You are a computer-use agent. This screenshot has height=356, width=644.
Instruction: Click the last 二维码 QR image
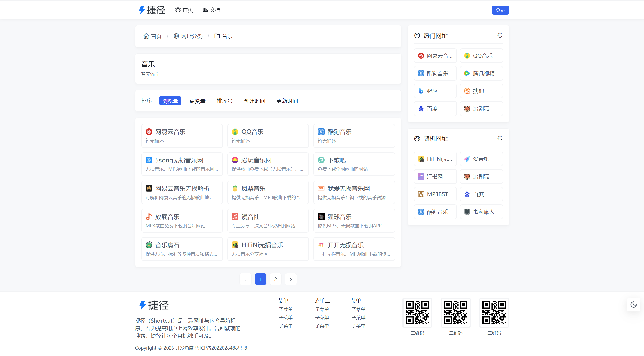[x=494, y=312]
